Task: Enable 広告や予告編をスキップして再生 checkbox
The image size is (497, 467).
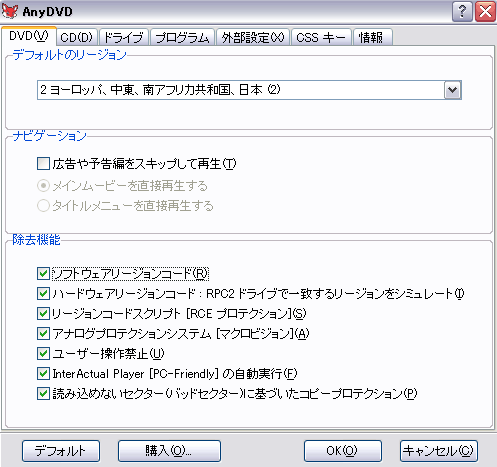Action: click(43, 164)
